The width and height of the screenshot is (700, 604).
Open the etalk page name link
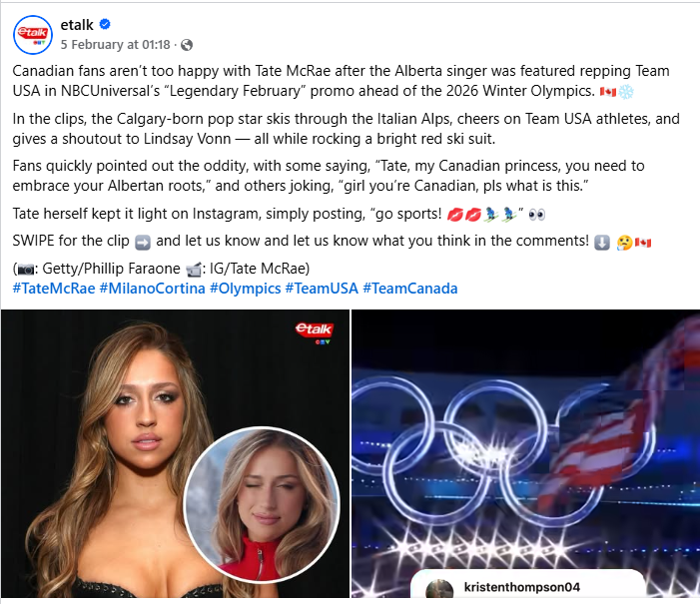[x=77, y=25]
